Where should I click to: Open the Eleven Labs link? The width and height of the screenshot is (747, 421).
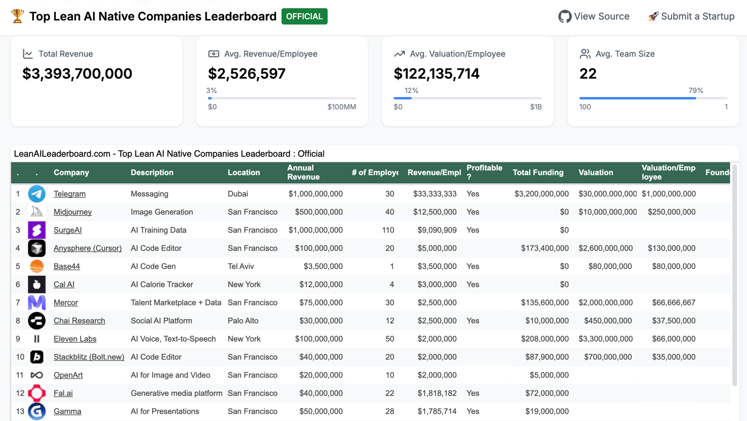(x=75, y=339)
